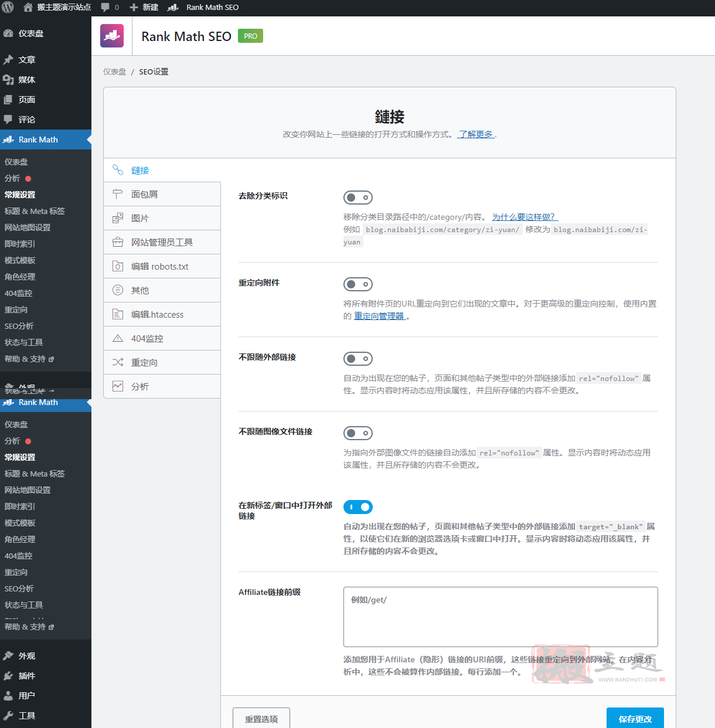Click the SEO设置 breadcrumb text
715x728 pixels.
coord(154,72)
